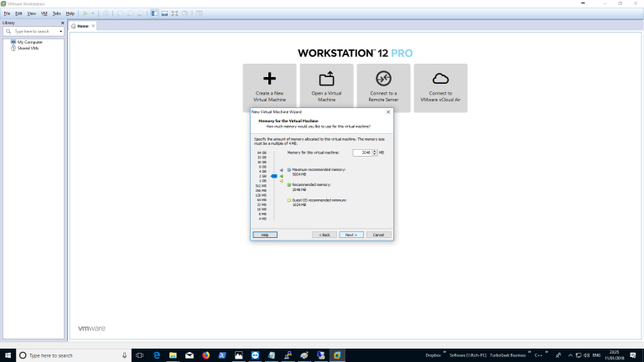Click the memory size MB input field
The height and width of the screenshot is (362, 644).
coord(362,153)
